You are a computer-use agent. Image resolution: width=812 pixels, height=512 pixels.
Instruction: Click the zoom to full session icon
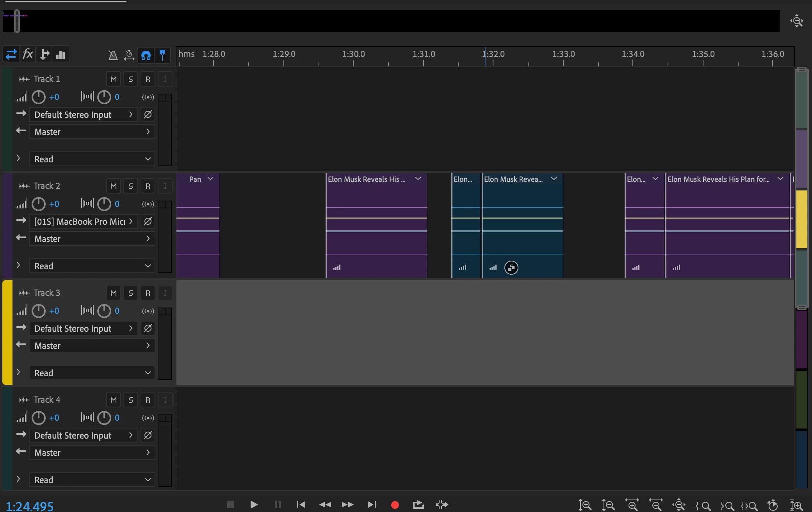click(796, 21)
